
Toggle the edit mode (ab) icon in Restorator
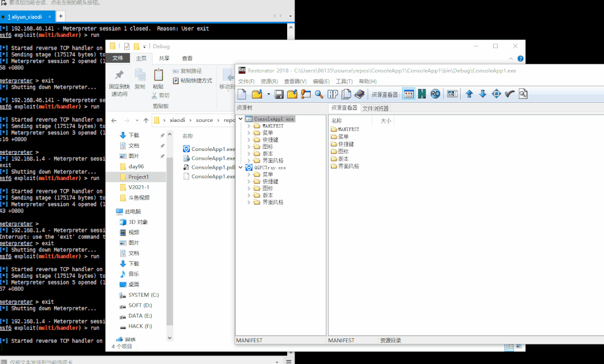pyautogui.click(x=452, y=94)
